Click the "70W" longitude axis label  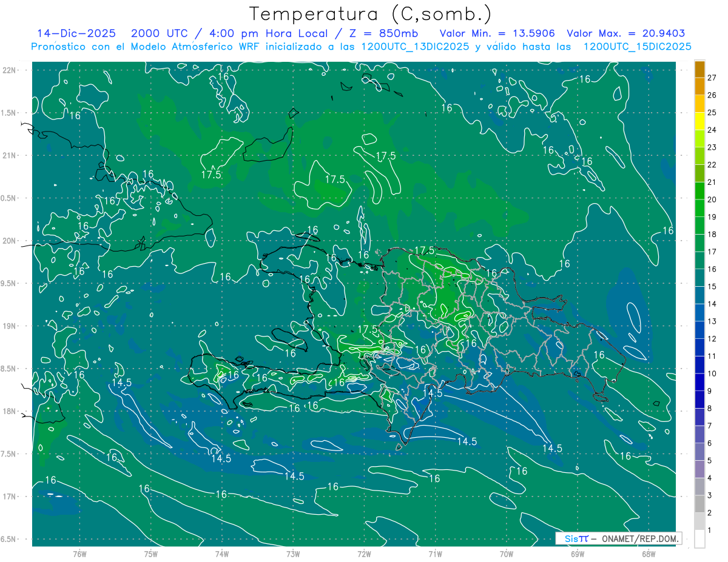click(x=507, y=554)
